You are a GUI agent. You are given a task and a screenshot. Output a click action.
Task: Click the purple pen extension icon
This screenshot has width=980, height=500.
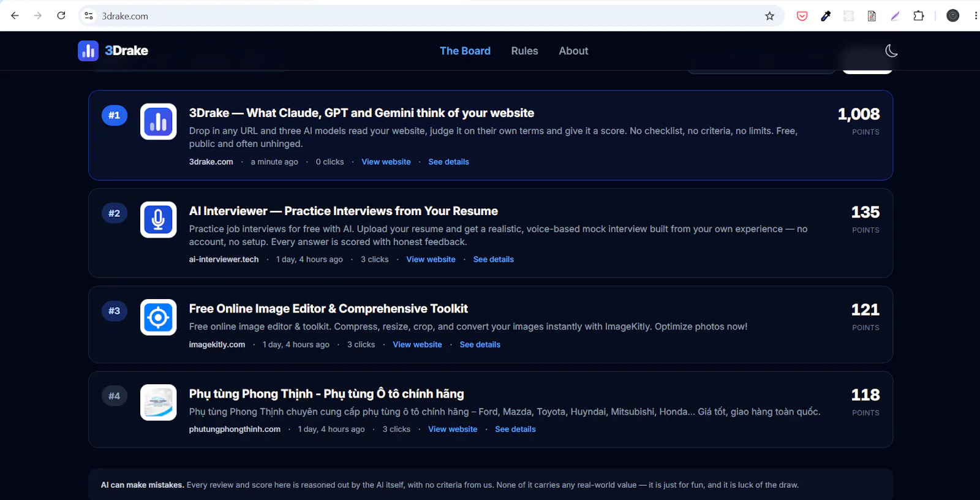895,16
